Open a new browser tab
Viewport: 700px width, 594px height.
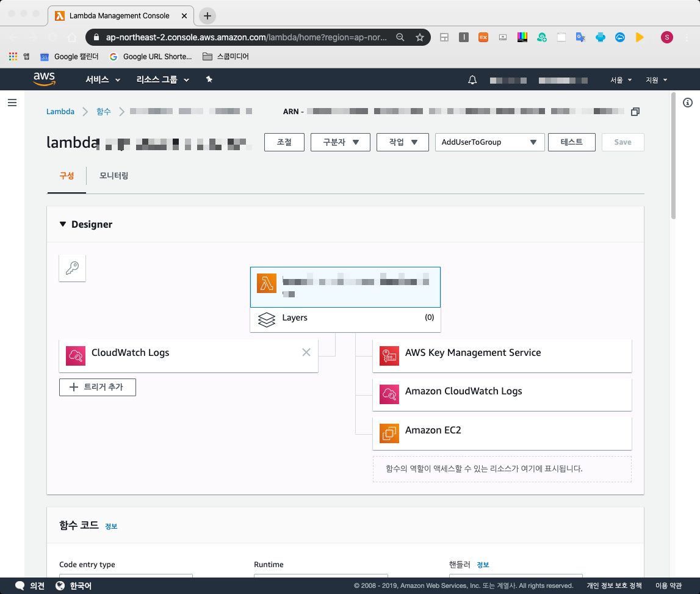(207, 16)
